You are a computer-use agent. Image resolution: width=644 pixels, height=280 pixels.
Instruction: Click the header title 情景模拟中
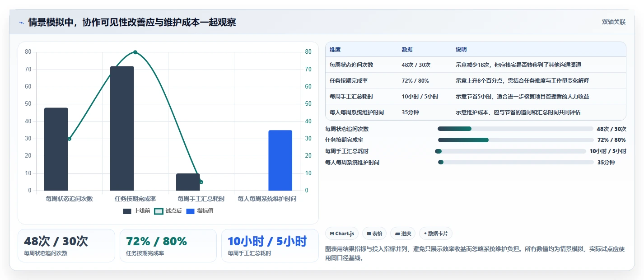(132, 23)
